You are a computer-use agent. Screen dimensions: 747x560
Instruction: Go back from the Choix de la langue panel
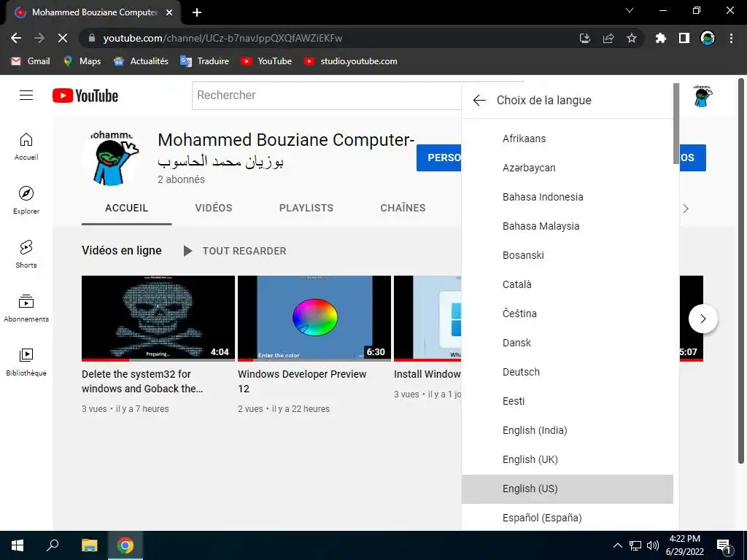479,100
